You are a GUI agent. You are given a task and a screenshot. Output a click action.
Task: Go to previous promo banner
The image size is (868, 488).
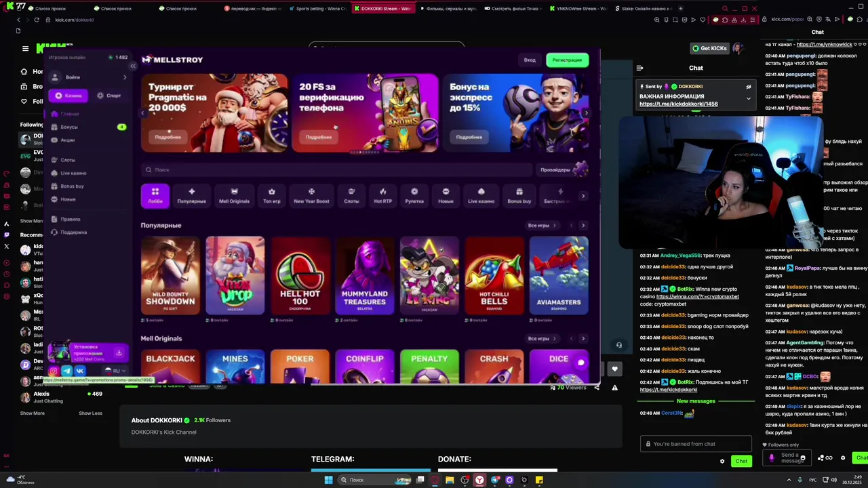(144, 113)
